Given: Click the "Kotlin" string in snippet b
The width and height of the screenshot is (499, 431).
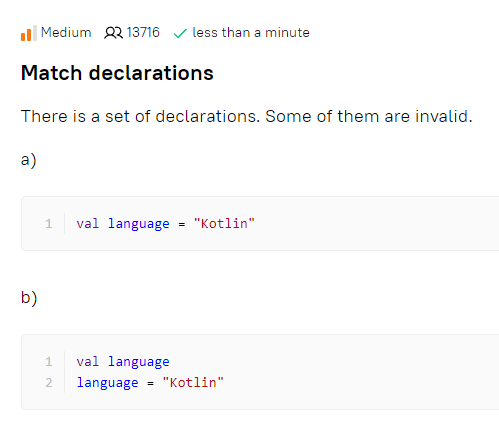Looking at the screenshot, I should pyautogui.click(x=193, y=382).
